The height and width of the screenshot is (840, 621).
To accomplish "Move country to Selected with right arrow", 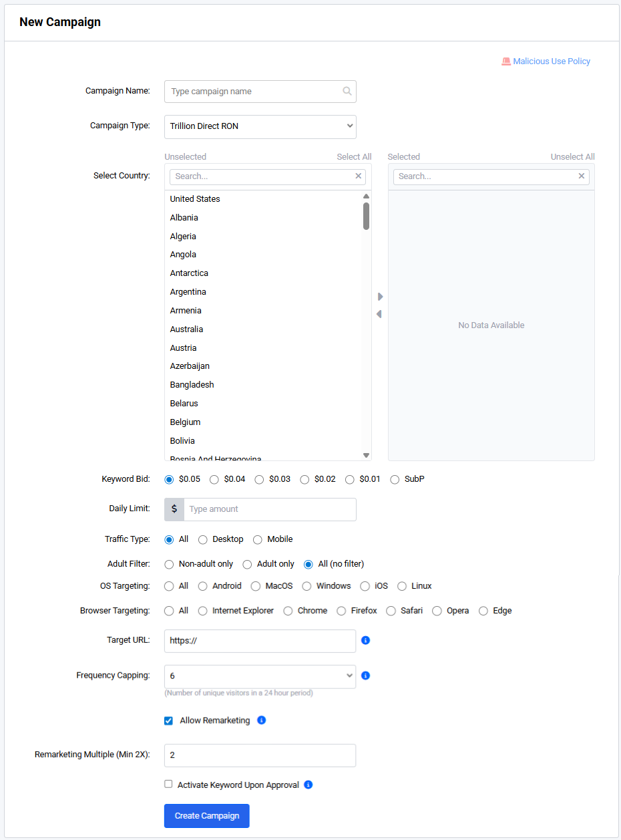I will (381, 297).
